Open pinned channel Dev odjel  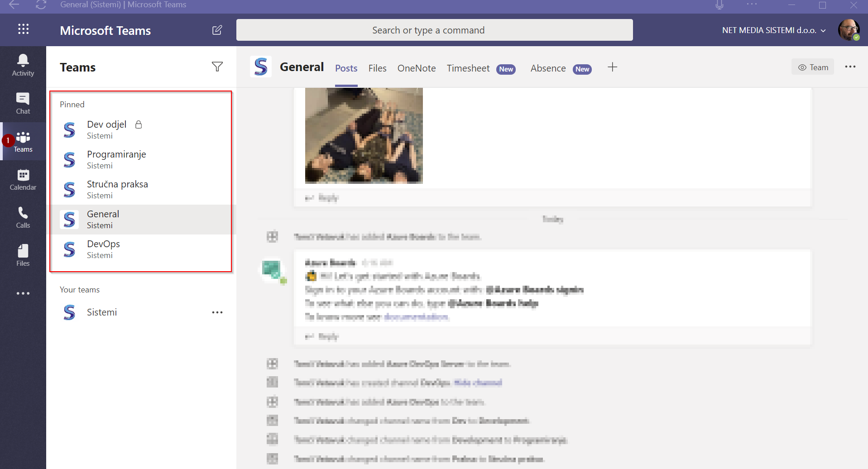tap(141, 130)
